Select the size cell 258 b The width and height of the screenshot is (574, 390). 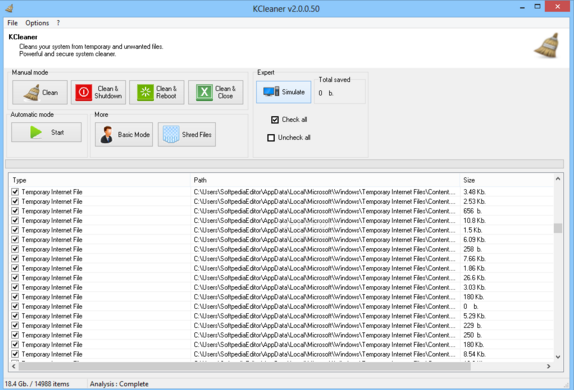[x=473, y=249]
